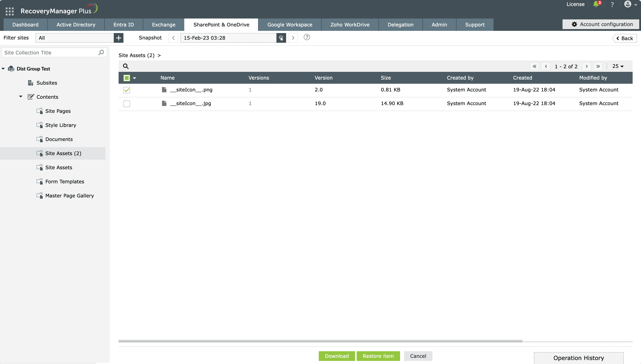This screenshot has width=641, height=364.
Task: Go to the previous snapshot arrow
Action: click(x=173, y=38)
